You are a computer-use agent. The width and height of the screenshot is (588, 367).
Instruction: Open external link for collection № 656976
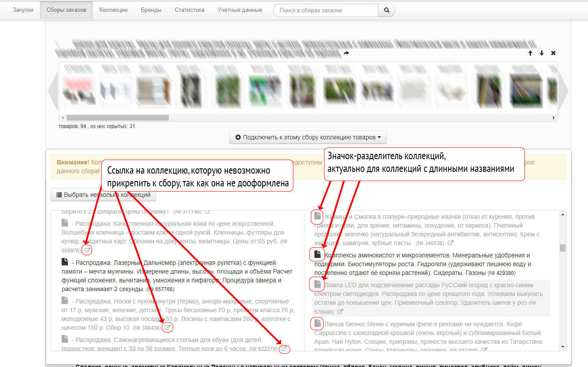88,251
